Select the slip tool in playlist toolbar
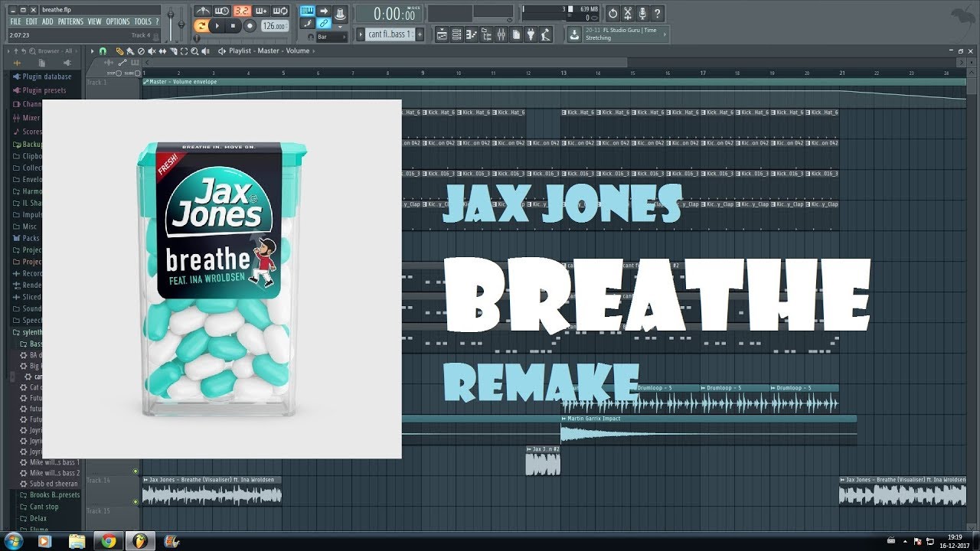Viewport: 980px width, 551px height. [162, 51]
